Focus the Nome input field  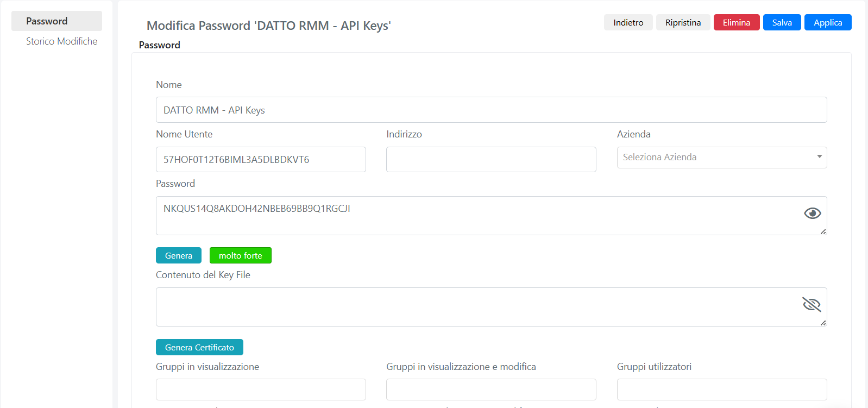point(492,110)
